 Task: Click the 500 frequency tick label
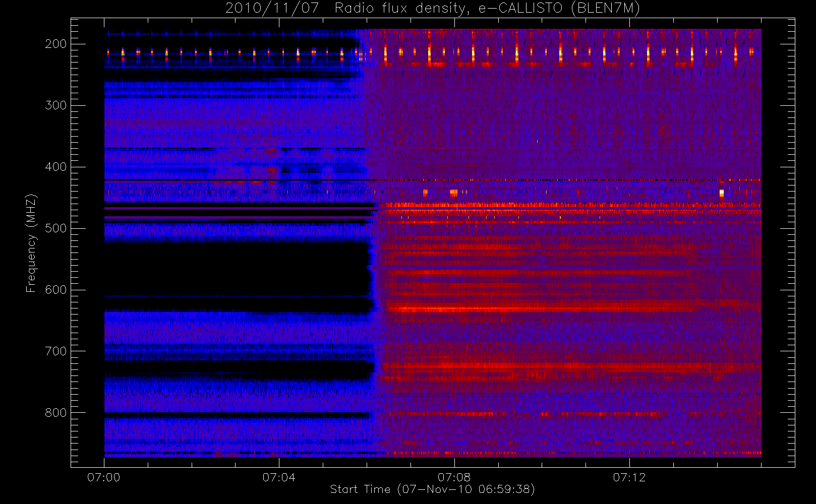[x=56, y=228]
